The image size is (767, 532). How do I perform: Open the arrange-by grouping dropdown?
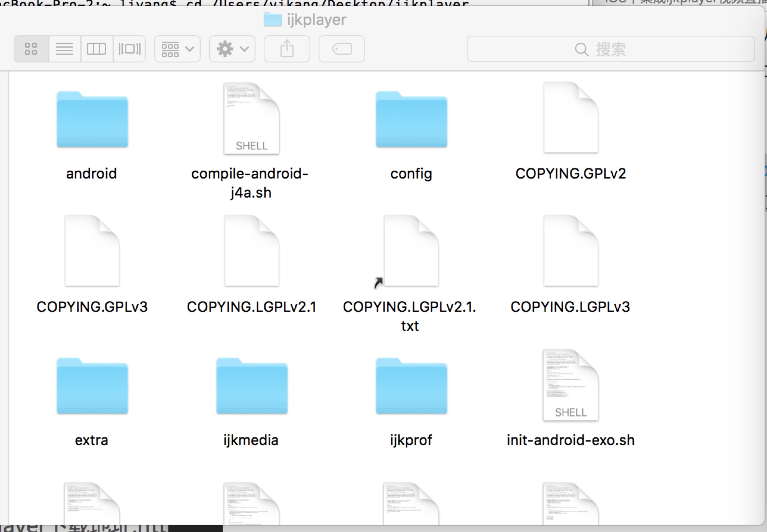point(177,49)
